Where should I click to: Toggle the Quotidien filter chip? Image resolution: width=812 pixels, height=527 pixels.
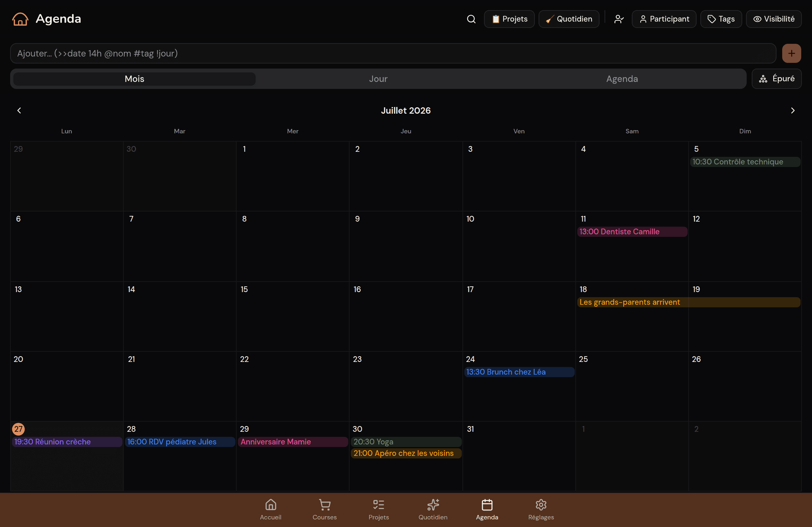pyautogui.click(x=569, y=19)
